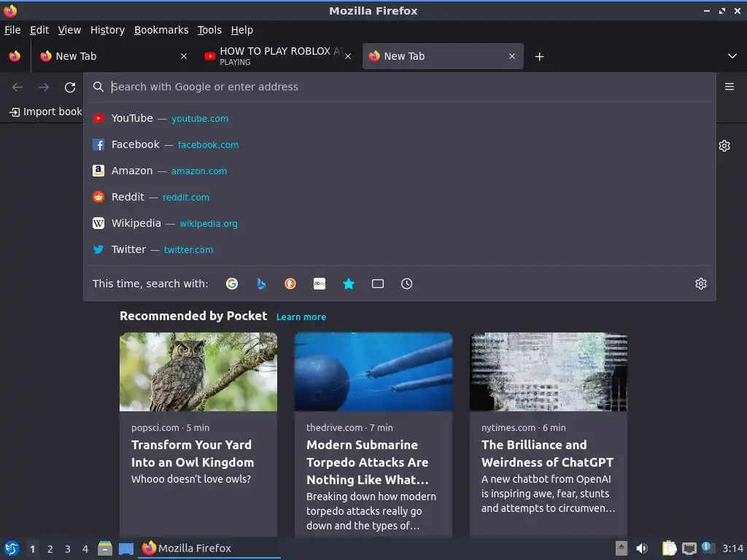Search history using the clock icon
The image size is (747, 560).
407,284
